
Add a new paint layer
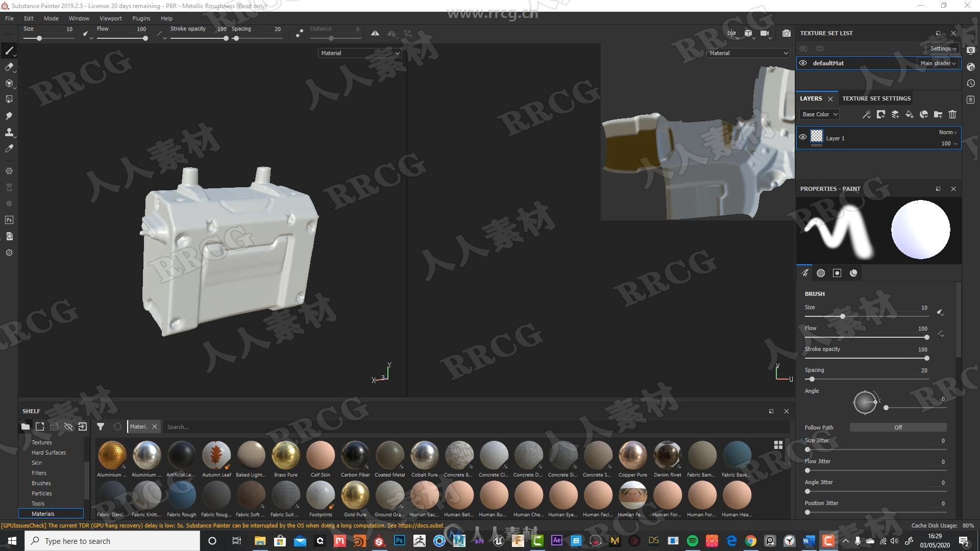coord(895,114)
